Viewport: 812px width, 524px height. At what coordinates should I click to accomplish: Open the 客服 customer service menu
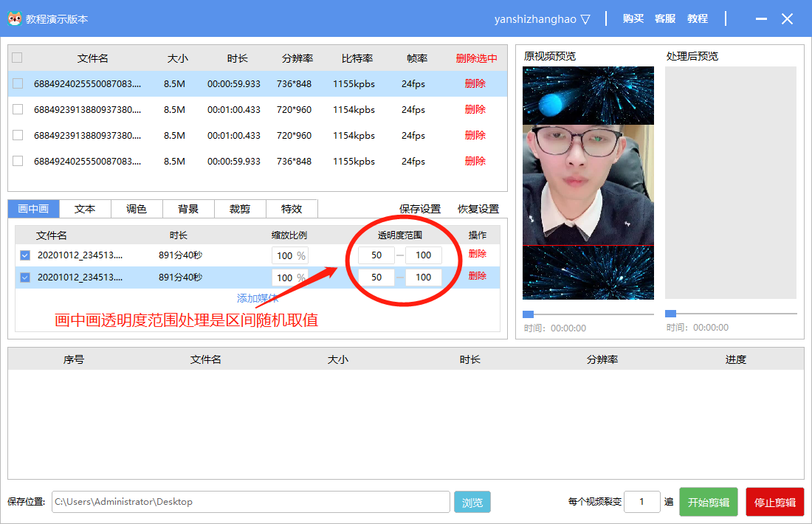click(665, 18)
